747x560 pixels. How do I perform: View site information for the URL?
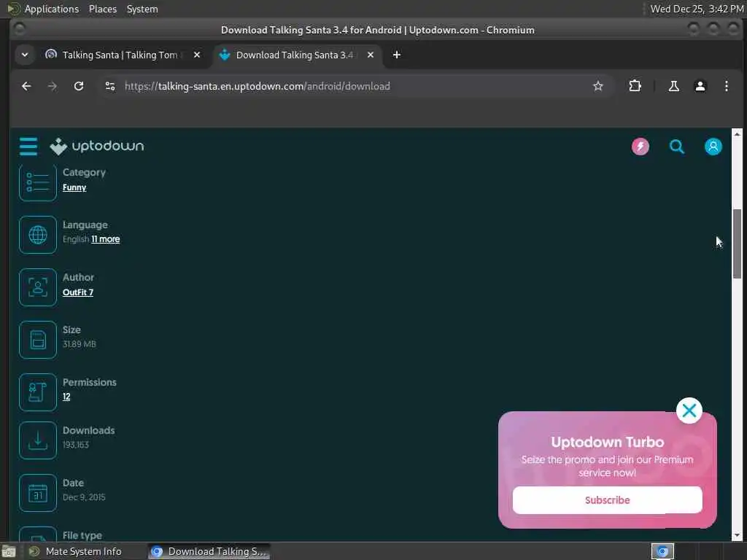pos(110,86)
